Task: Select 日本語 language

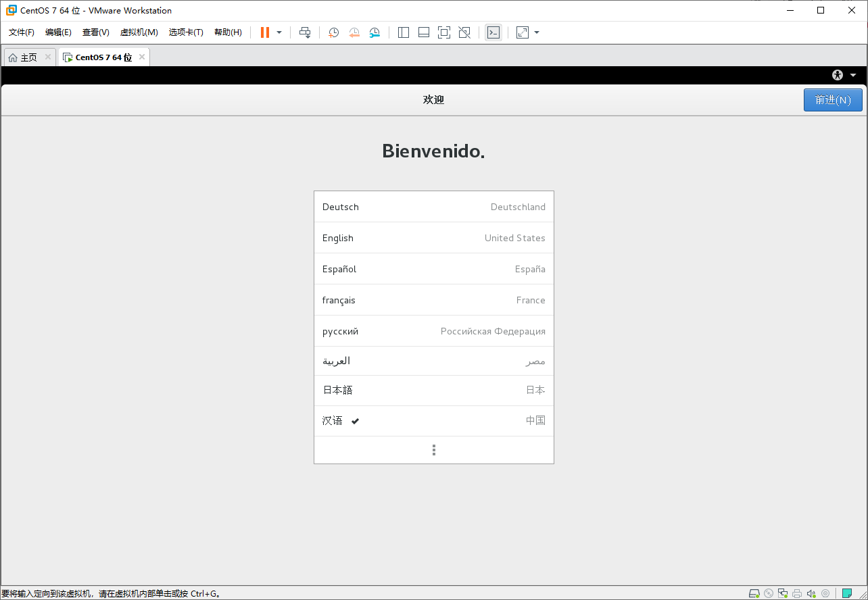Action: click(434, 391)
